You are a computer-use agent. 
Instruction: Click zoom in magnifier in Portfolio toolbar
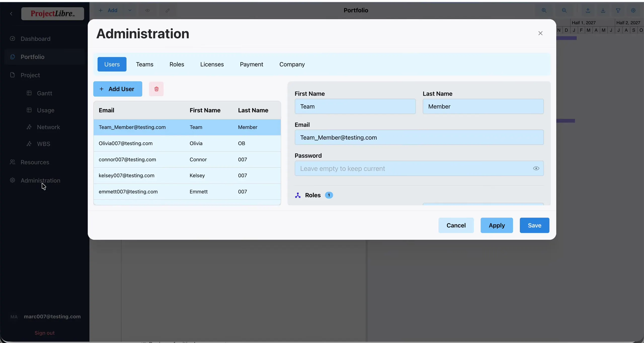tap(544, 10)
